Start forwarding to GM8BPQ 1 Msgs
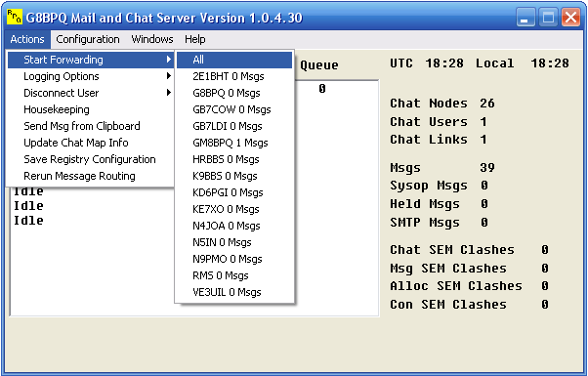Viewport: 588px width, 376px height. pos(234,143)
